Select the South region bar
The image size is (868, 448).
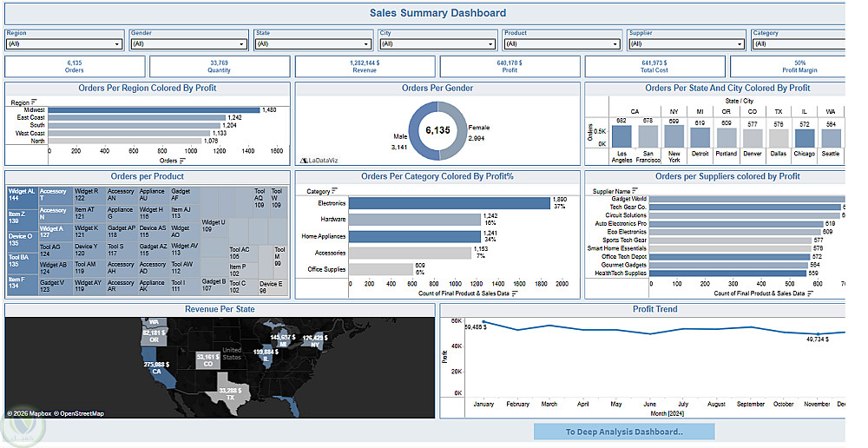[x=135, y=126]
